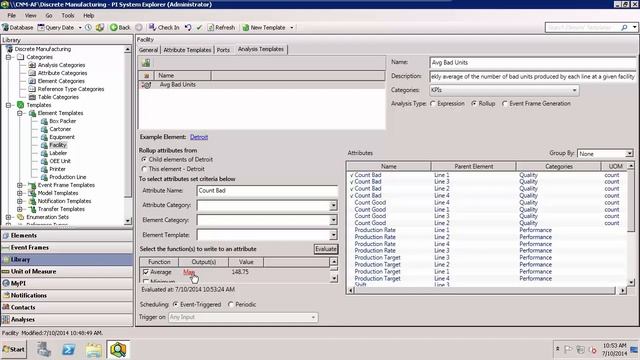Select the Labeler element template
The height and width of the screenshot is (360, 640).
(58, 153)
